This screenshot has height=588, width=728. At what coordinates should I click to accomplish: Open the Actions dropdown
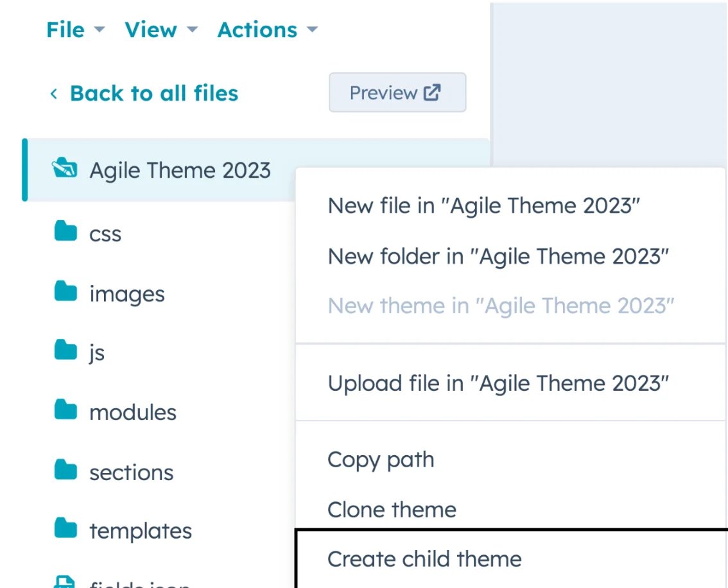257,29
